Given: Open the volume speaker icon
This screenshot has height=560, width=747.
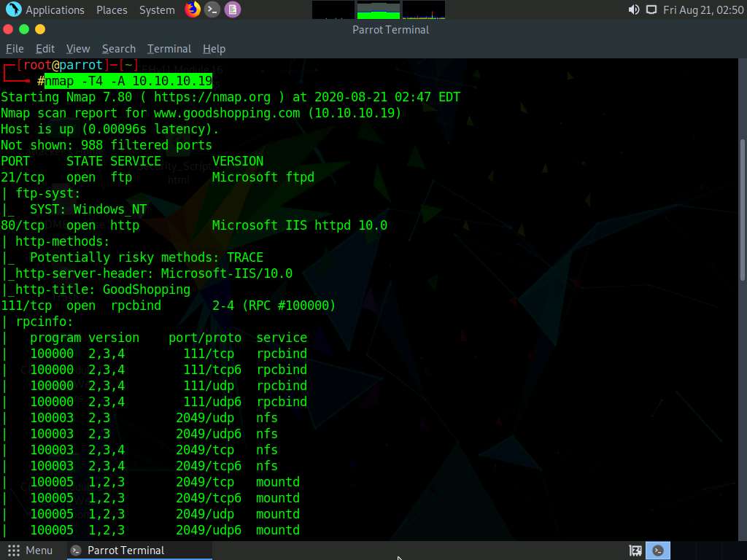Looking at the screenshot, I should 634,10.
